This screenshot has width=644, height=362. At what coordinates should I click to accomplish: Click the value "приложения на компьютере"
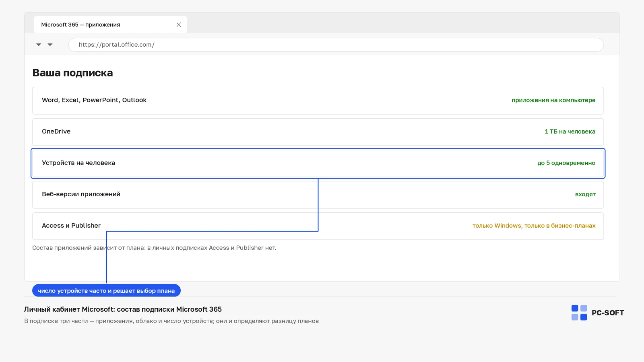point(553,100)
